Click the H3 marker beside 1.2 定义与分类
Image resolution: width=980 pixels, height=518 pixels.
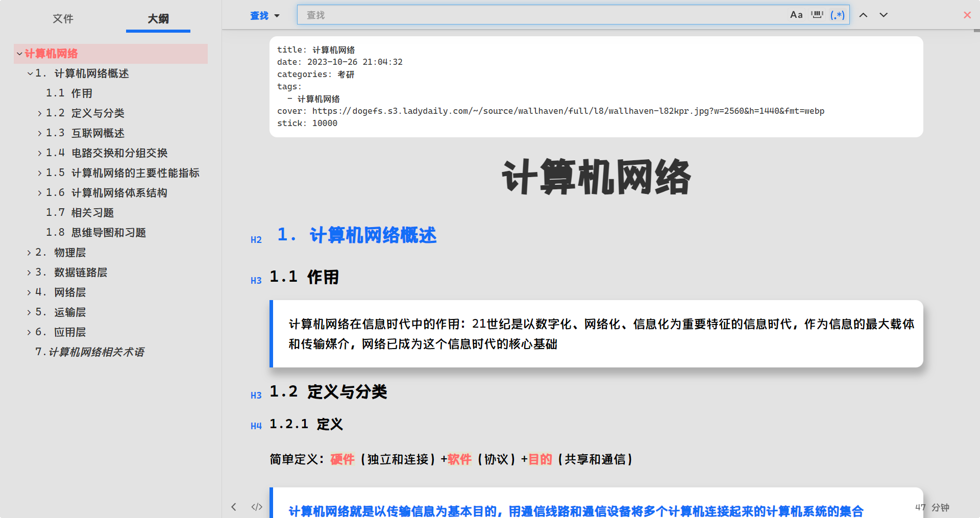[256, 396]
